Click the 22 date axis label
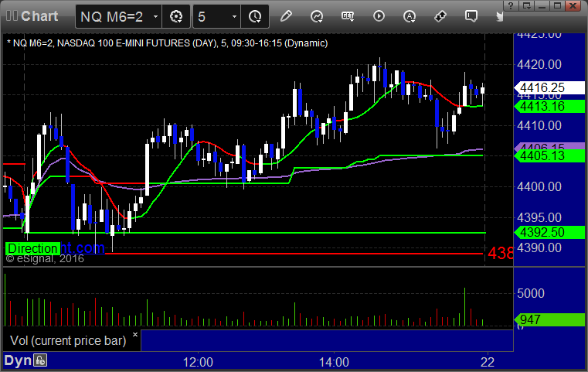The width and height of the screenshot is (588, 372). [488, 362]
